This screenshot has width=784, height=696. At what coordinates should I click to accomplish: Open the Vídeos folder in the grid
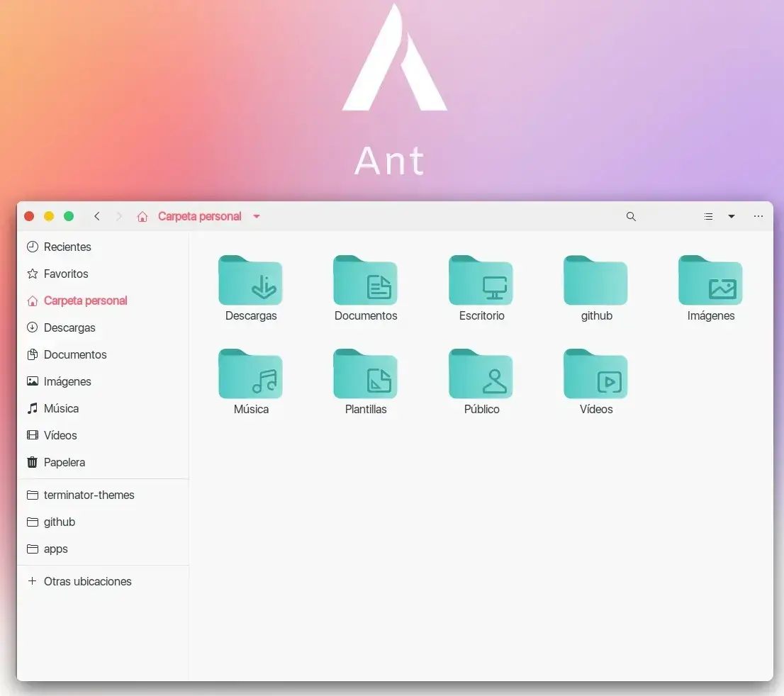pos(595,374)
